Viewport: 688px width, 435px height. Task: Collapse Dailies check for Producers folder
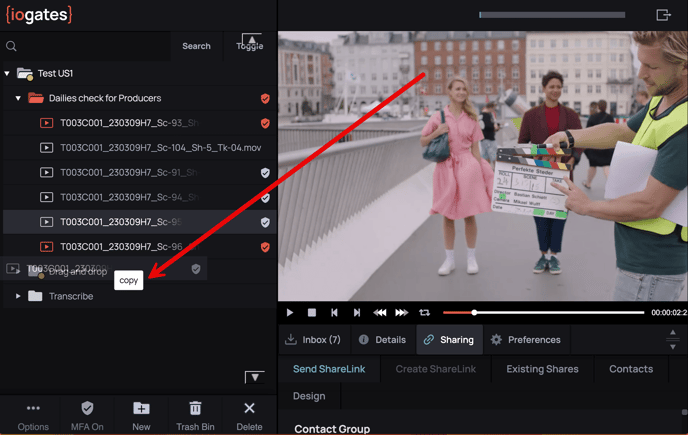(18, 99)
